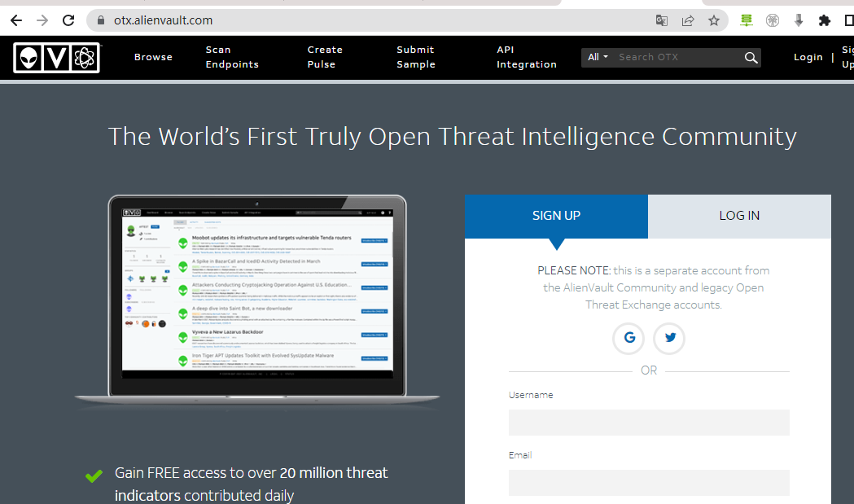Go to Submit Sample
The height and width of the screenshot is (504, 854).
click(416, 57)
